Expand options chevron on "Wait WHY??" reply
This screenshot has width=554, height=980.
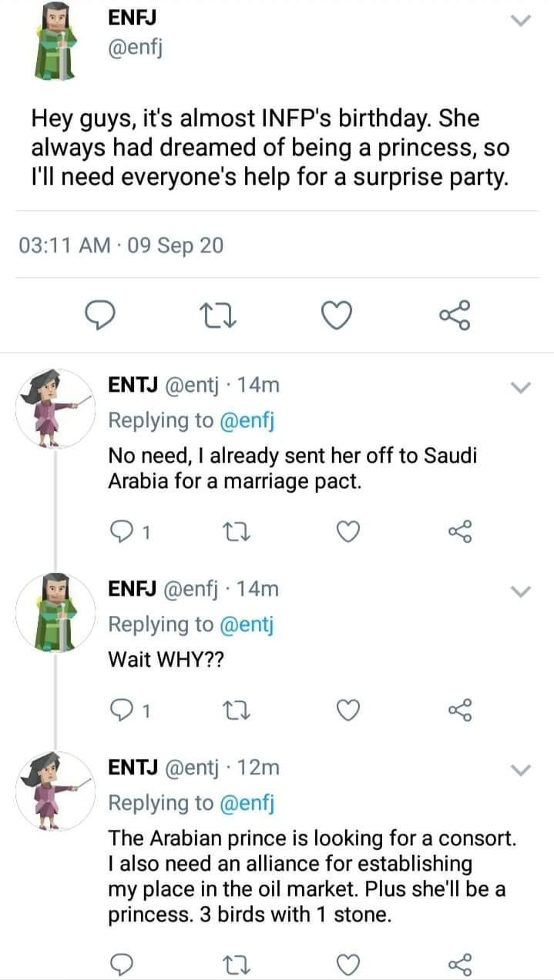(522, 591)
